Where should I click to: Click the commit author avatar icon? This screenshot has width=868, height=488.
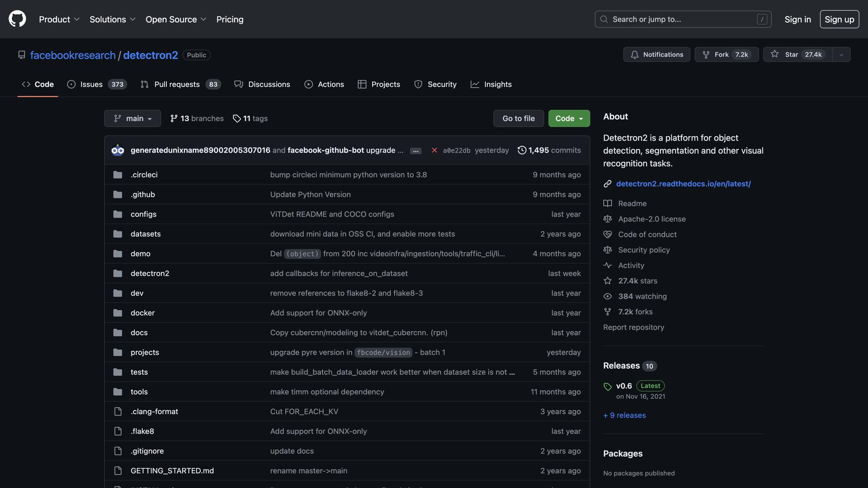click(x=118, y=150)
